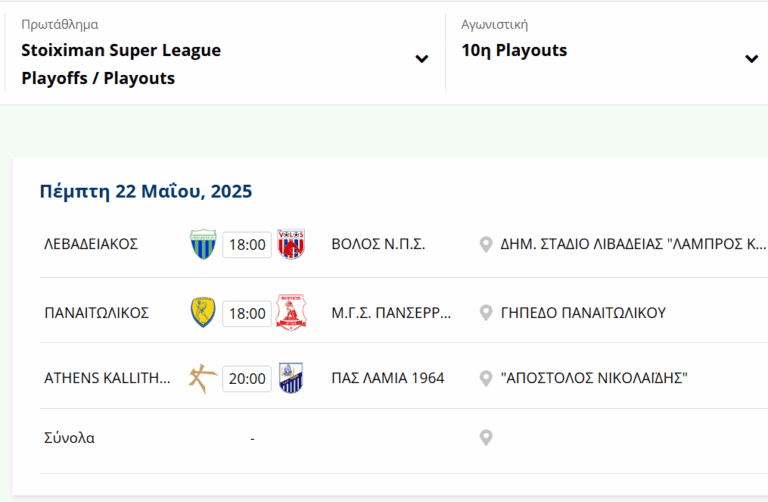
Task: Click the location pin for Panaitolikos ground
Action: click(x=486, y=312)
